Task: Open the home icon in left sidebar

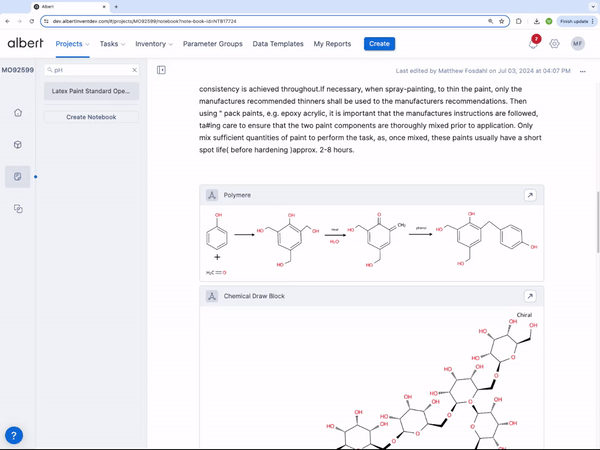Action: pos(18,112)
